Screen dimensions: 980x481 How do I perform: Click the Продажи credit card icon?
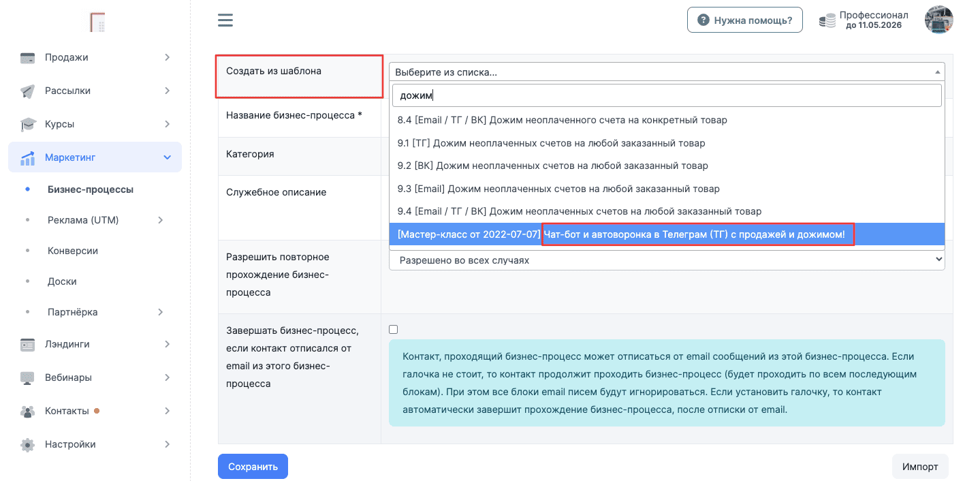click(x=27, y=58)
